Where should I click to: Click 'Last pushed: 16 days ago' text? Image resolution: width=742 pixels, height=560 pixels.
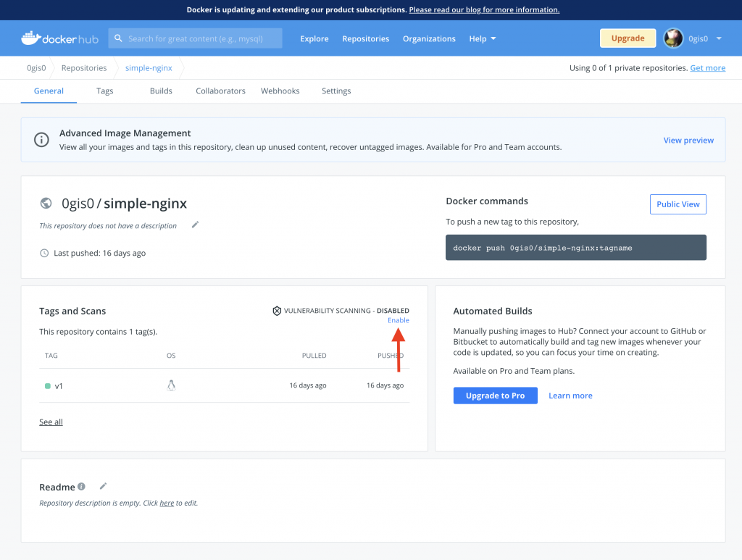(x=100, y=253)
